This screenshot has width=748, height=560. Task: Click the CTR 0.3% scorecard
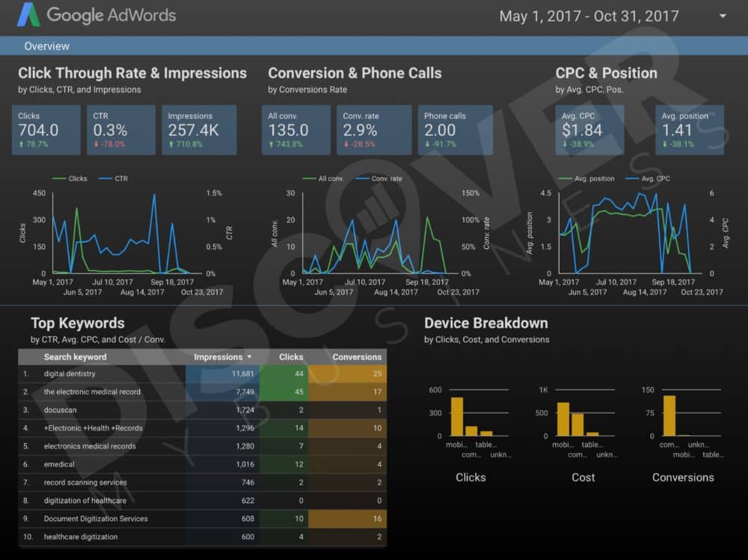click(x=121, y=130)
